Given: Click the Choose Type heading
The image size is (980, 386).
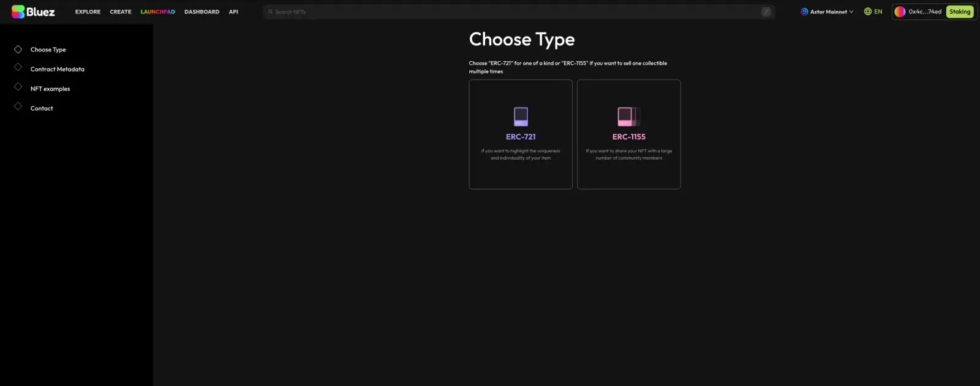Looking at the screenshot, I should (522, 40).
